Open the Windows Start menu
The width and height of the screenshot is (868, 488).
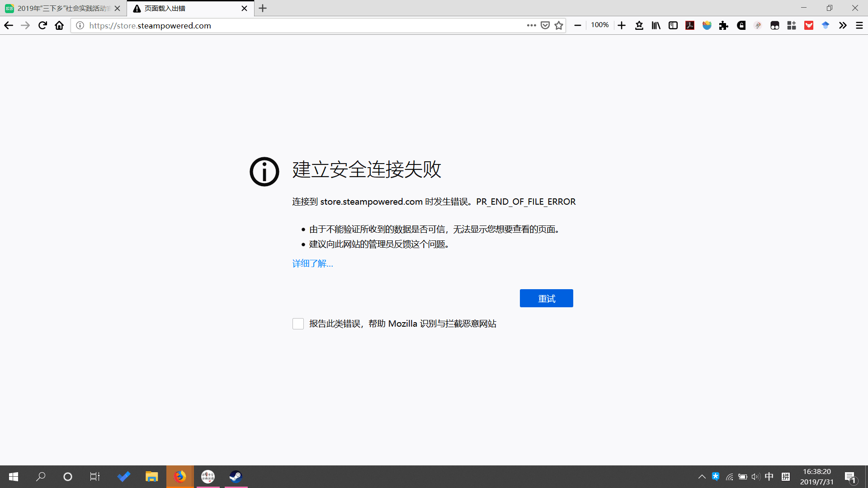click(x=14, y=477)
